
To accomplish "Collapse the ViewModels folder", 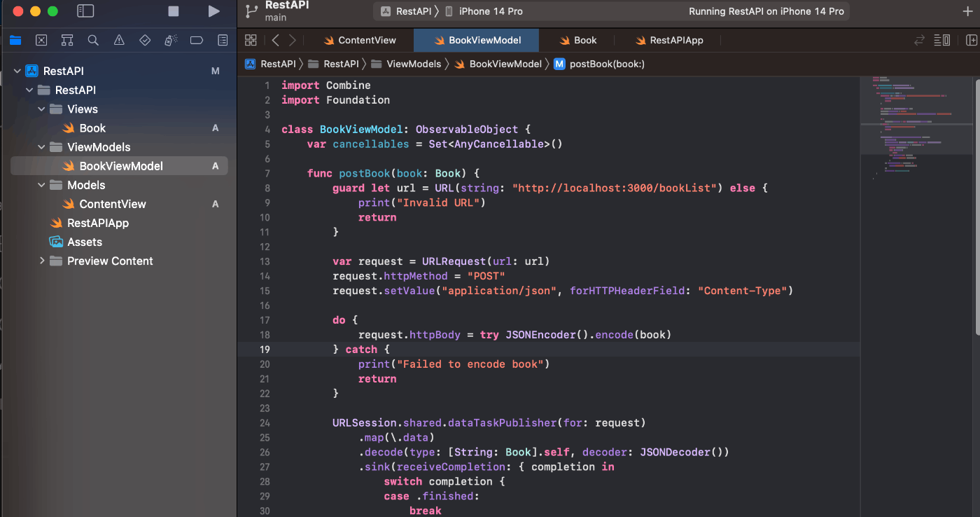I will 41,147.
